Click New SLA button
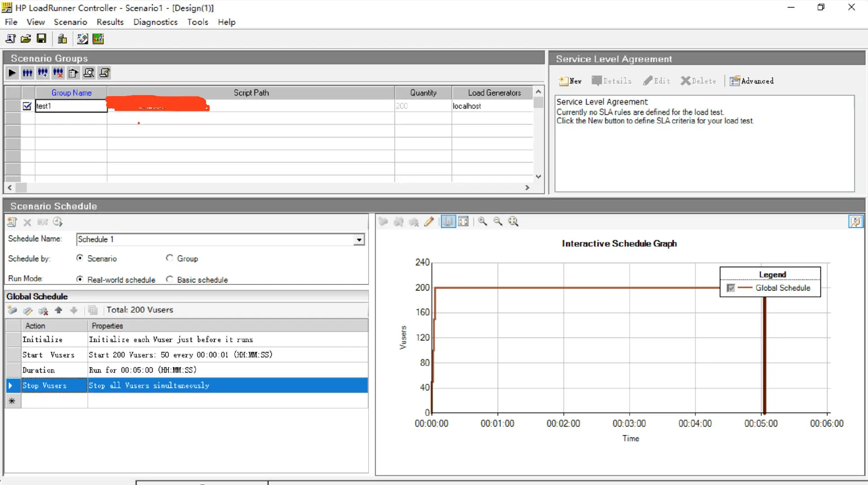Screen dimensions: 868x485 570,81
